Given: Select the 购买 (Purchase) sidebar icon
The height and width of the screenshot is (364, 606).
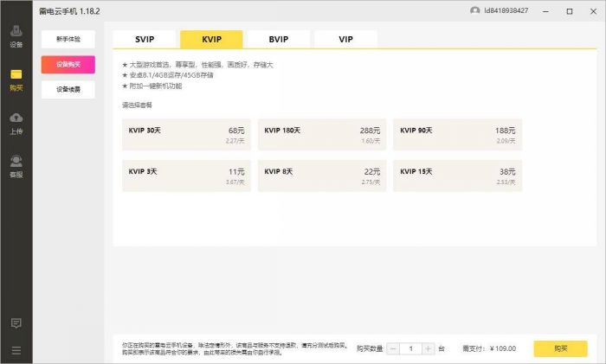Looking at the screenshot, I should 16,79.
